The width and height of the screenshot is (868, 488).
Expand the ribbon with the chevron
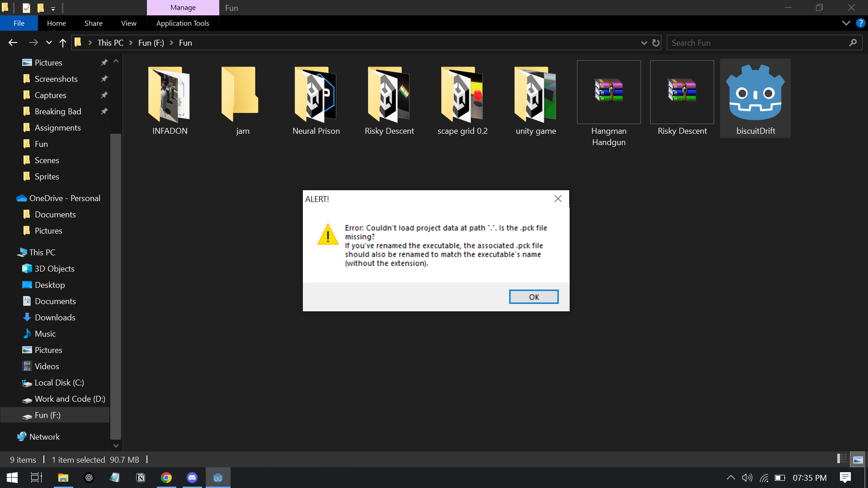(x=846, y=23)
